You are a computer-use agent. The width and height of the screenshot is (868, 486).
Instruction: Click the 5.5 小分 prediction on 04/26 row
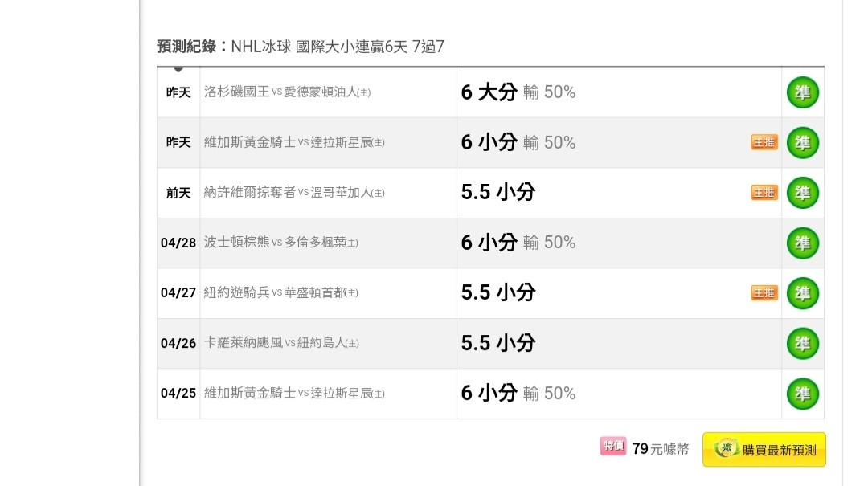pos(498,343)
